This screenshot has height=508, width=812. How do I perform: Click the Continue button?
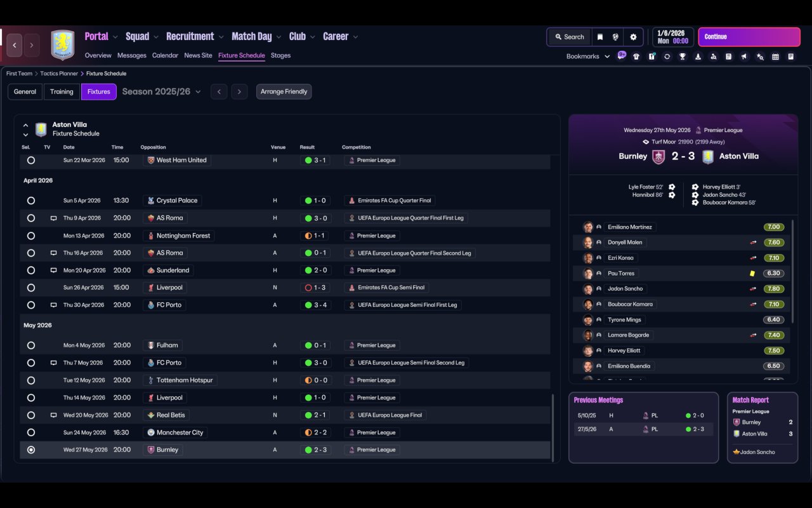coord(749,37)
